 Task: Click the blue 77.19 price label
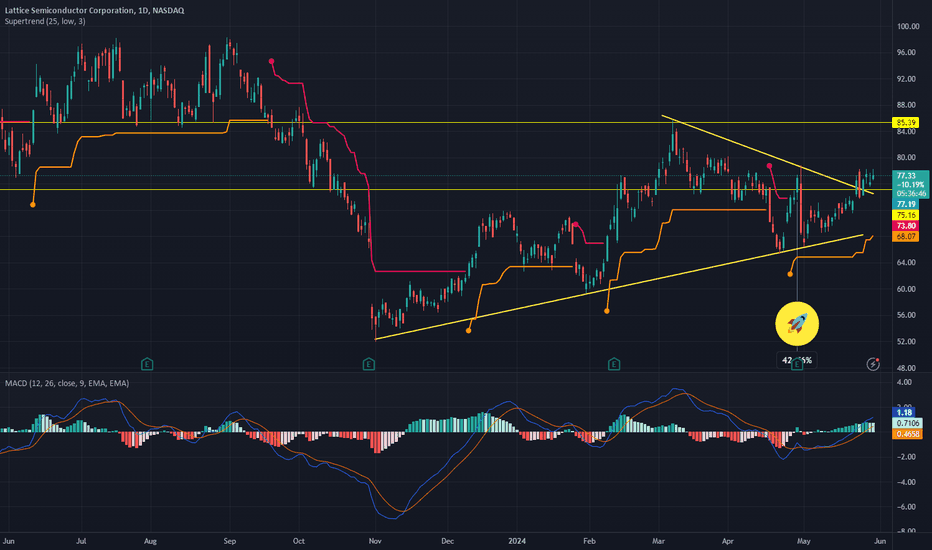906,204
